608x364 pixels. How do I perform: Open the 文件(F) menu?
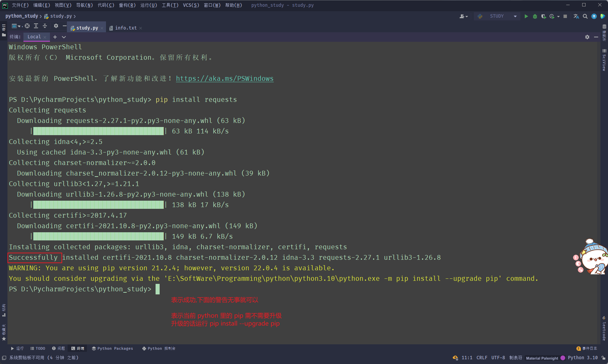tap(20, 5)
